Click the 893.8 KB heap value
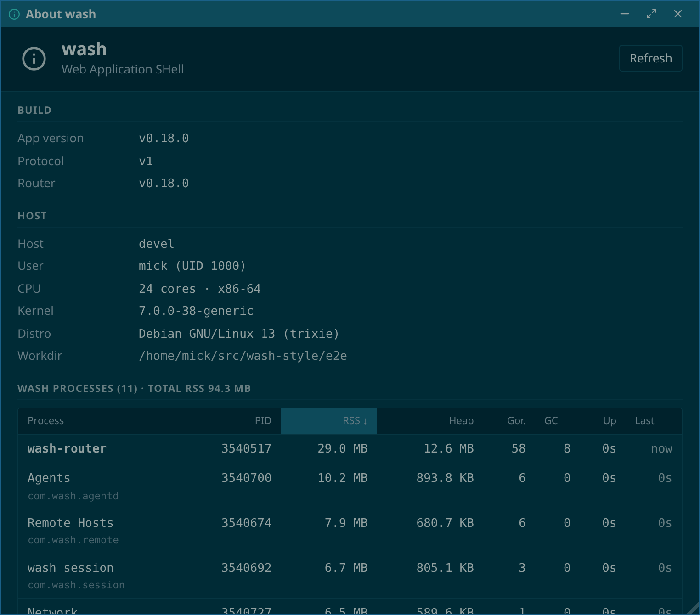The height and width of the screenshot is (615, 700). pyautogui.click(x=445, y=478)
